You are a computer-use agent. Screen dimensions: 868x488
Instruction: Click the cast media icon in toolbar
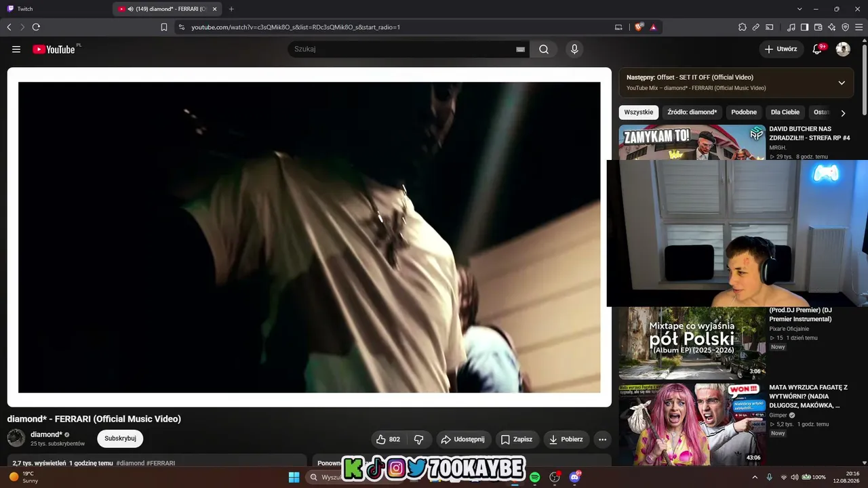coord(770,27)
